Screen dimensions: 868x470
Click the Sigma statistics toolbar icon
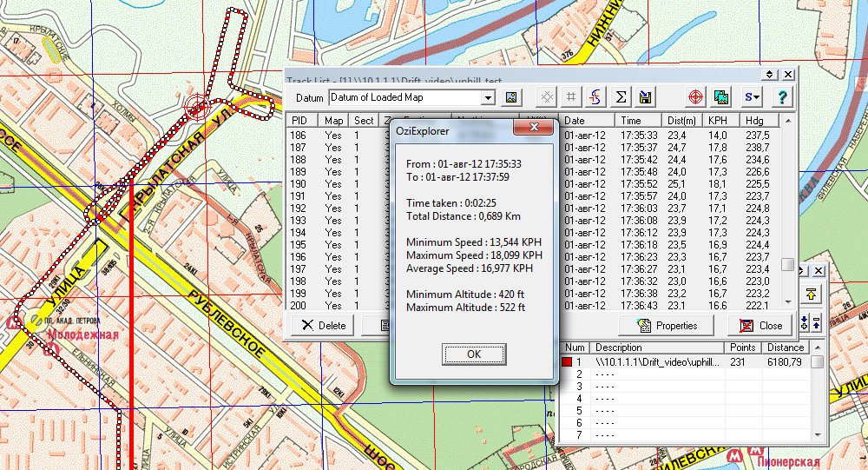pos(621,97)
